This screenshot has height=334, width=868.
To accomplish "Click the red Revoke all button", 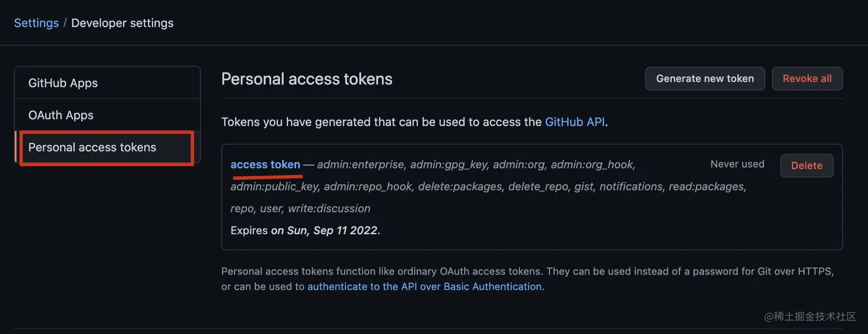I will 807,79.
